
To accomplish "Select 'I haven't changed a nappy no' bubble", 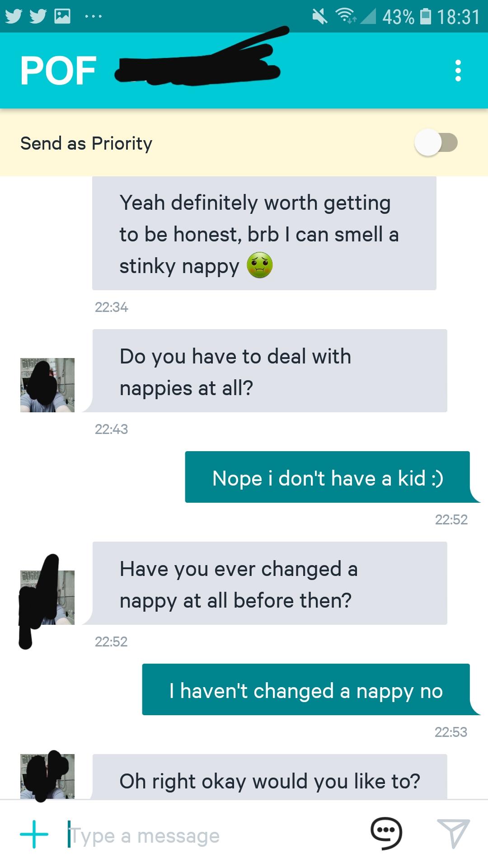I will (306, 689).
